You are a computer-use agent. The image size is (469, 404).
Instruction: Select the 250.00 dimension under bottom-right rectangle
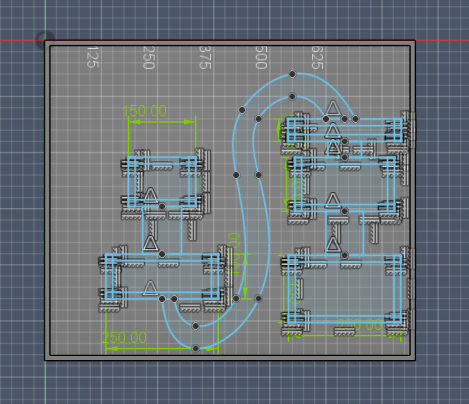pyautogui.click(x=359, y=325)
